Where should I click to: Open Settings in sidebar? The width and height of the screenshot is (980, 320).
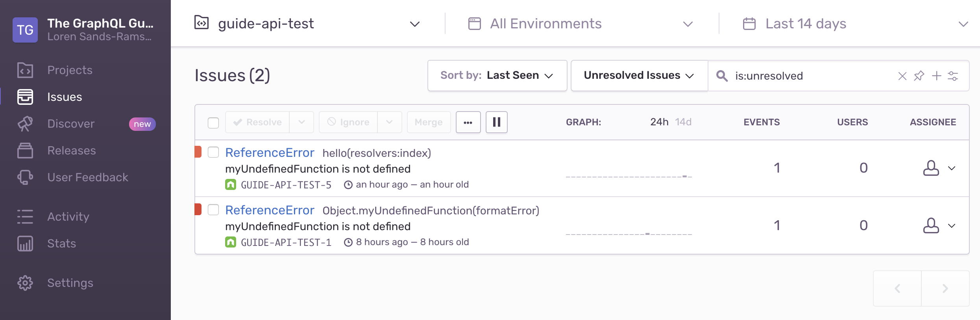[x=70, y=283]
